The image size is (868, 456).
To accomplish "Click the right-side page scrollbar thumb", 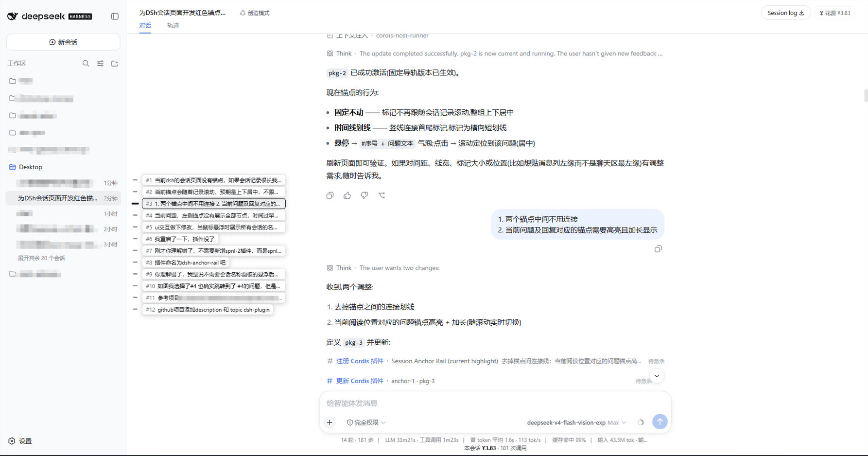I will click(866, 95).
